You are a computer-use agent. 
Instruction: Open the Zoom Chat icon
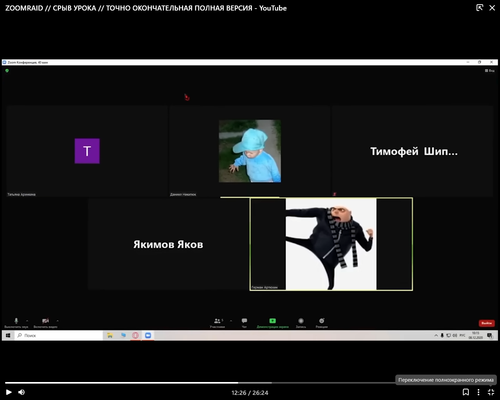[244, 321]
